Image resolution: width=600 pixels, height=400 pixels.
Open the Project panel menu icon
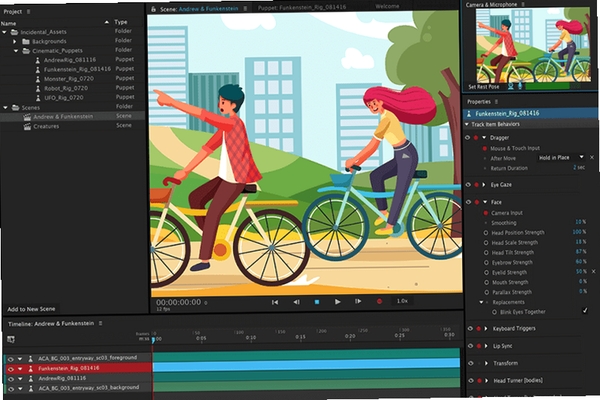28,12
